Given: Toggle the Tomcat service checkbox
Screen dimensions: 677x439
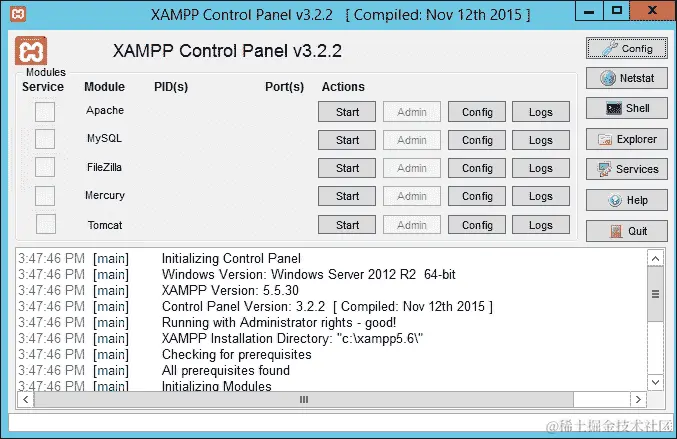Looking at the screenshot, I should (46, 224).
